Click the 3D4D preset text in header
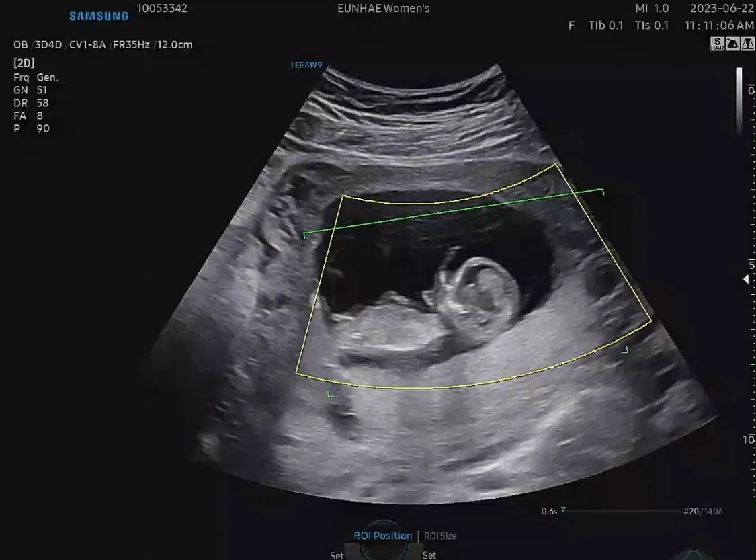The width and height of the screenshot is (756, 560). pyautogui.click(x=48, y=45)
